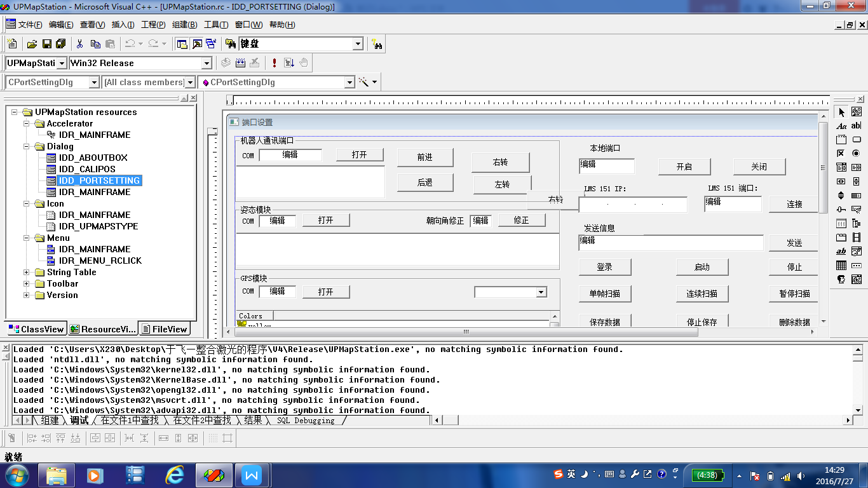868x488 pixels.
Task: Open the All class members dropdown
Action: click(190, 82)
